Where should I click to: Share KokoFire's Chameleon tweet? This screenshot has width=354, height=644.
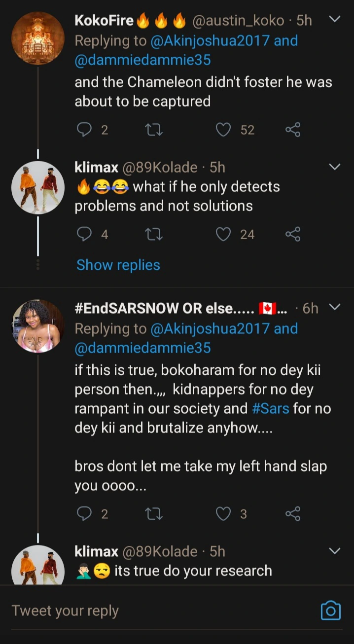click(x=293, y=130)
